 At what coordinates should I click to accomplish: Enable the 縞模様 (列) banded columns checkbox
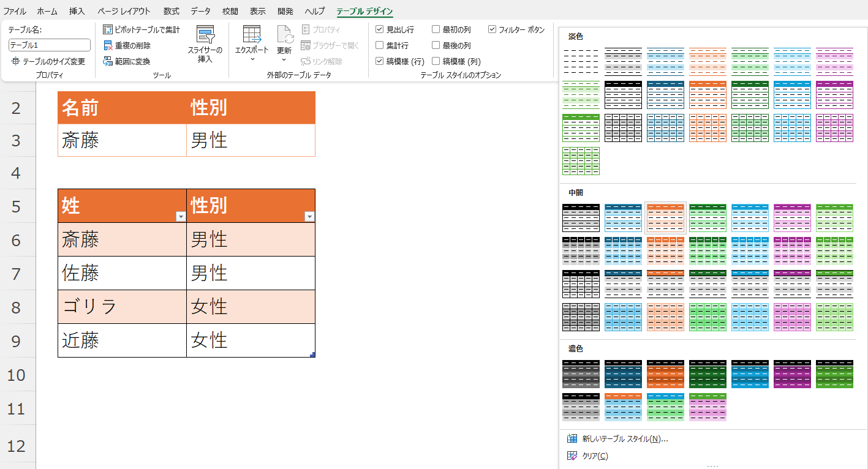436,61
